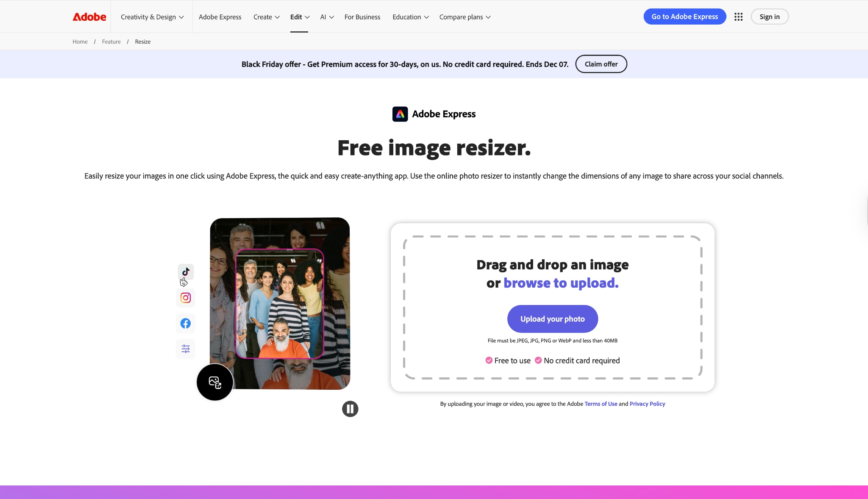Select the Facebook resize preset icon
Image resolution: width=868 pixels, height=499 pixels.
click(x=185, y=323)
